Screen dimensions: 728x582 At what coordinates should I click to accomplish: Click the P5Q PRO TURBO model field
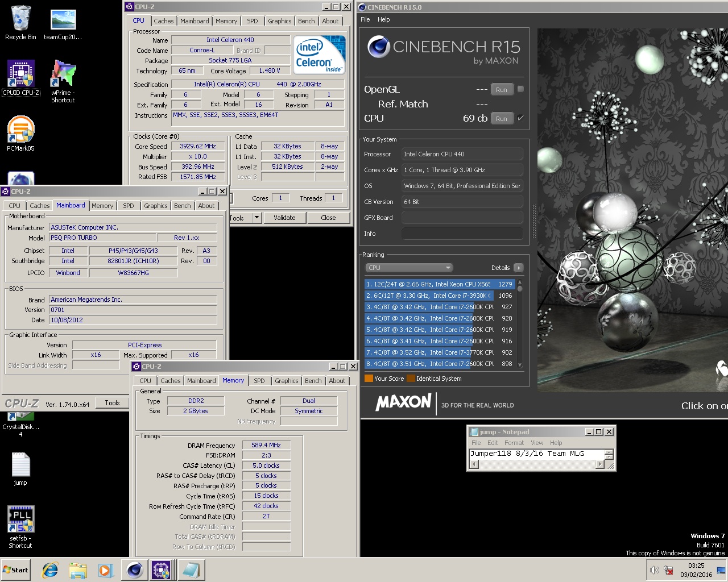tap(102, 238)
